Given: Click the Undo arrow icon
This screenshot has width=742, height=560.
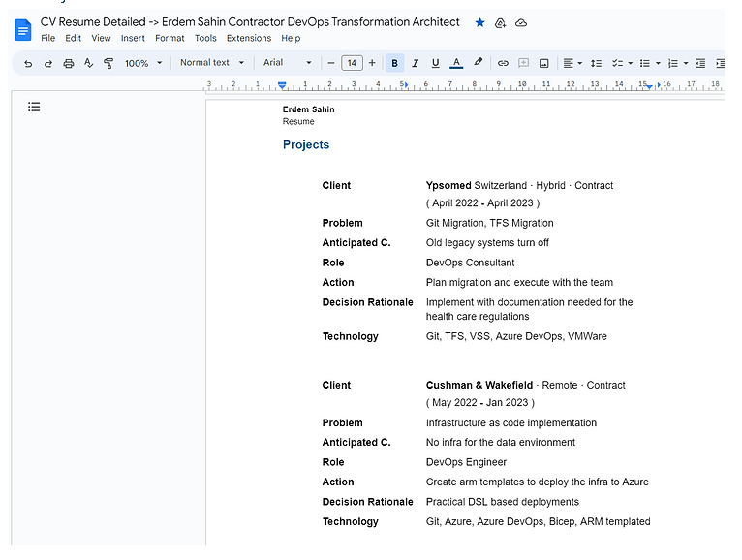Looking at the screenshot, I should click(28, 63).
